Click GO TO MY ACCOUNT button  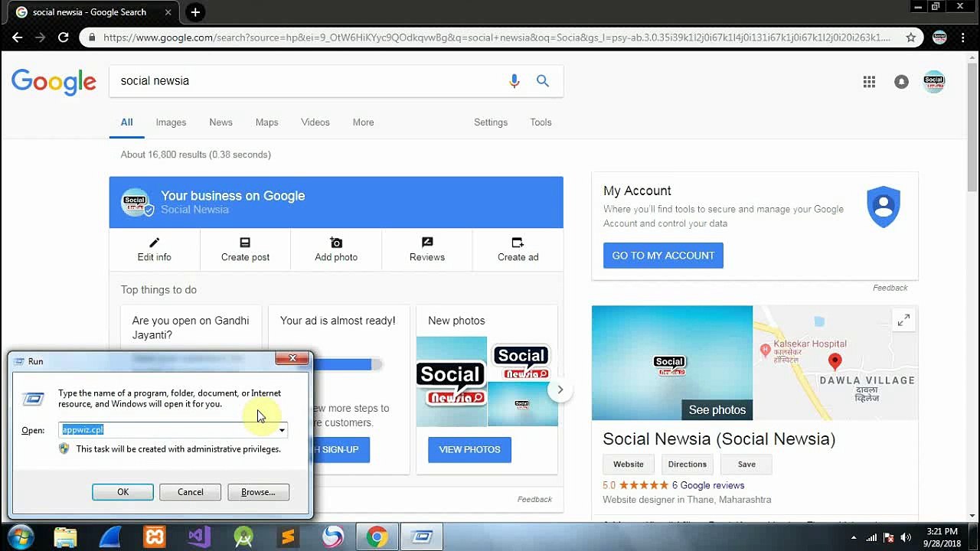tap(663, 256)
